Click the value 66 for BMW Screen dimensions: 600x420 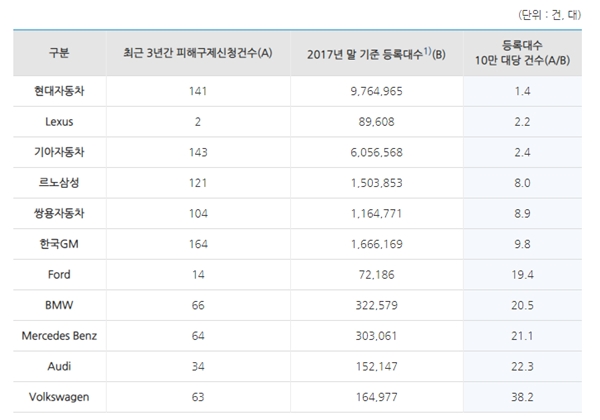pyautogui.click(x=198, y=305)
